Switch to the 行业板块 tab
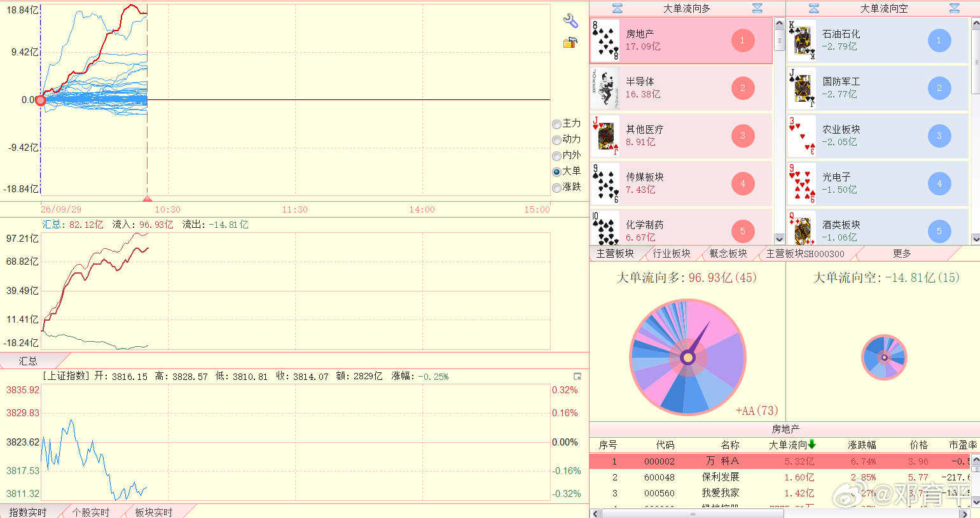Viewport: 980px width, 518px height. click(x=672, y=253)
